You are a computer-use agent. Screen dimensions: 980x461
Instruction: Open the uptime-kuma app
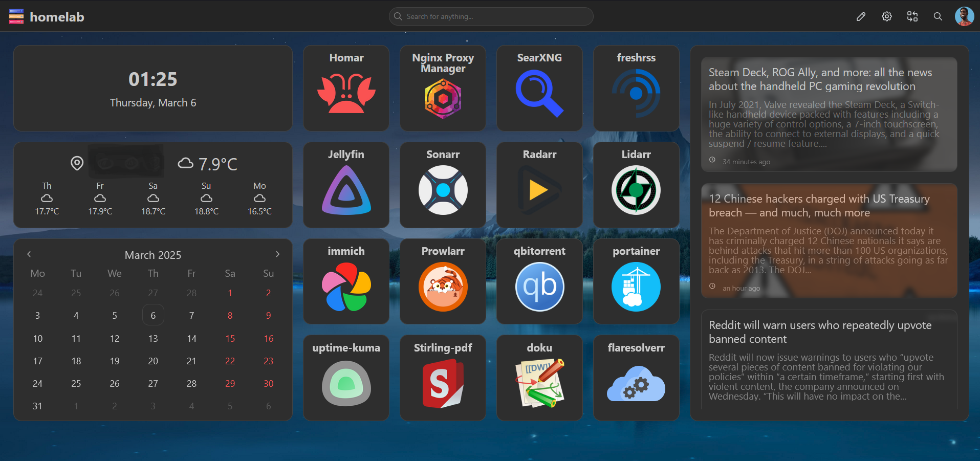tap(346, 378)
